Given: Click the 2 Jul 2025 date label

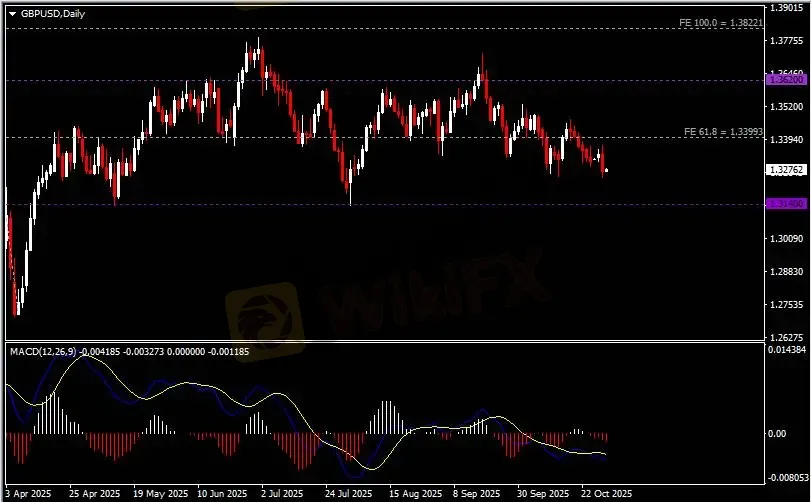Looking at the screenshot, I should coord(282,493).
